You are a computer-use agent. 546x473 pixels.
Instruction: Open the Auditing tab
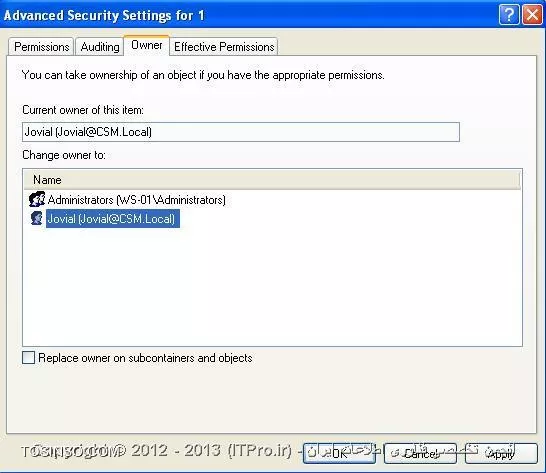coord(100,47)
